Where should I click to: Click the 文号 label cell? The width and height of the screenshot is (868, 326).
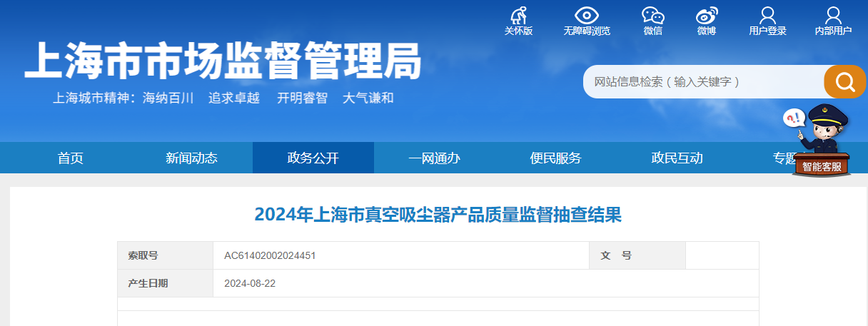coord(637,255)
